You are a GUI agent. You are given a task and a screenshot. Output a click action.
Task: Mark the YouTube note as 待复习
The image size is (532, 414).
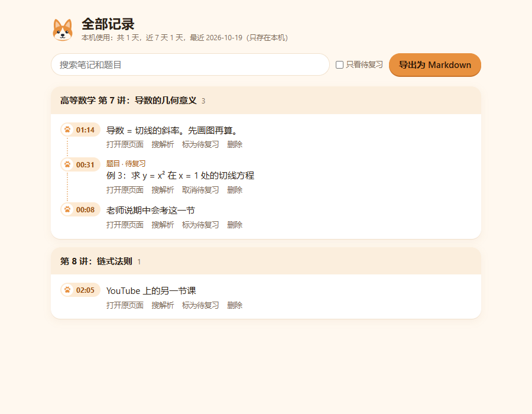click(200, 305)
